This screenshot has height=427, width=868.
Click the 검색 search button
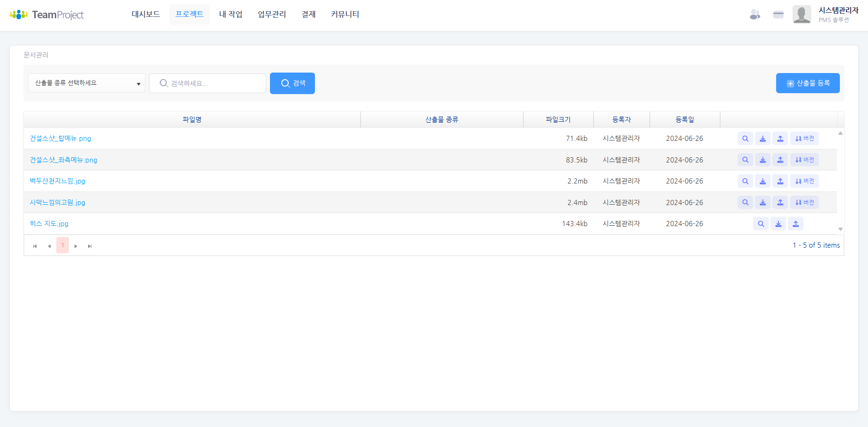(x=292, y=83)
